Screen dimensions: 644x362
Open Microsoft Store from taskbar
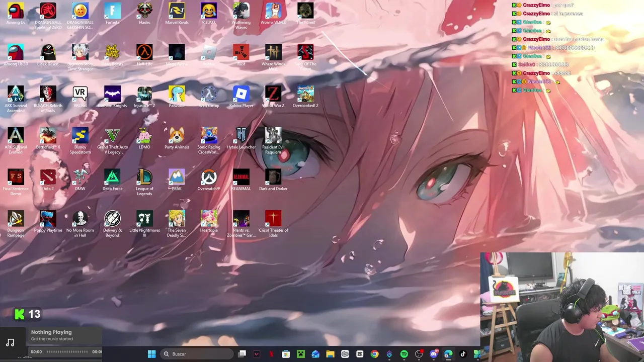286,354
